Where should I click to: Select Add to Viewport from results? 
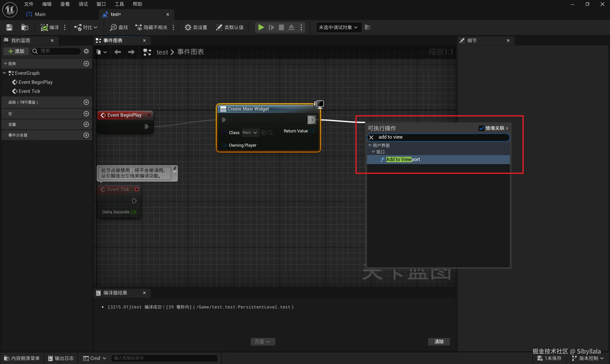tap(403, 159)
